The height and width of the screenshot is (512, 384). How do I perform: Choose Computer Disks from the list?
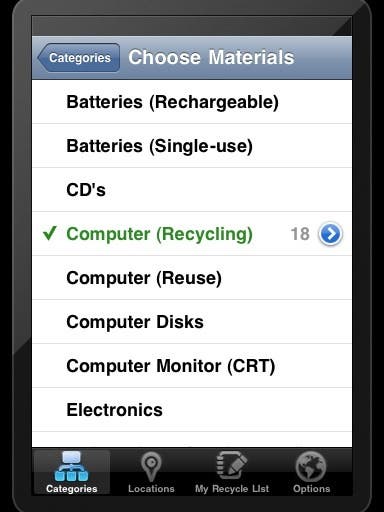(192, 322)
